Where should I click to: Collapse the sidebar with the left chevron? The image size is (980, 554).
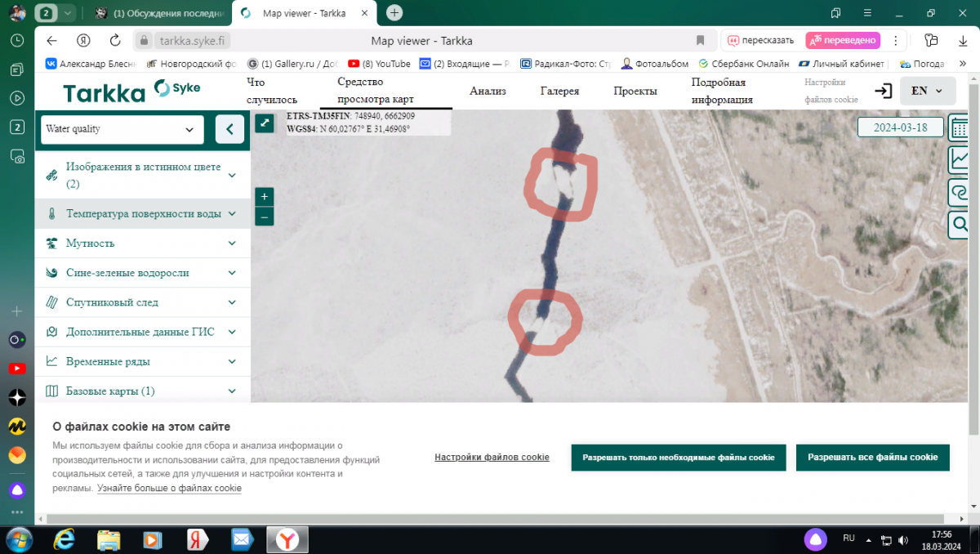click(229, 129)
